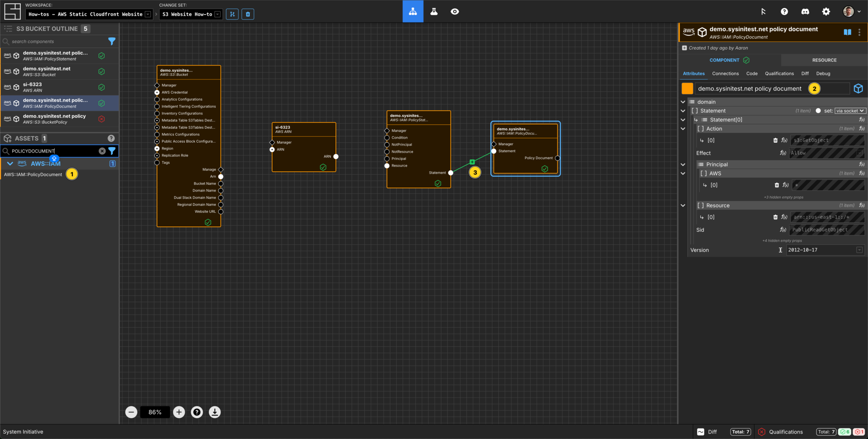The height and width of the screenshot is (439, 868).
Task: Switch to the lab beaker customize view
Action: [x=434, y=11]
